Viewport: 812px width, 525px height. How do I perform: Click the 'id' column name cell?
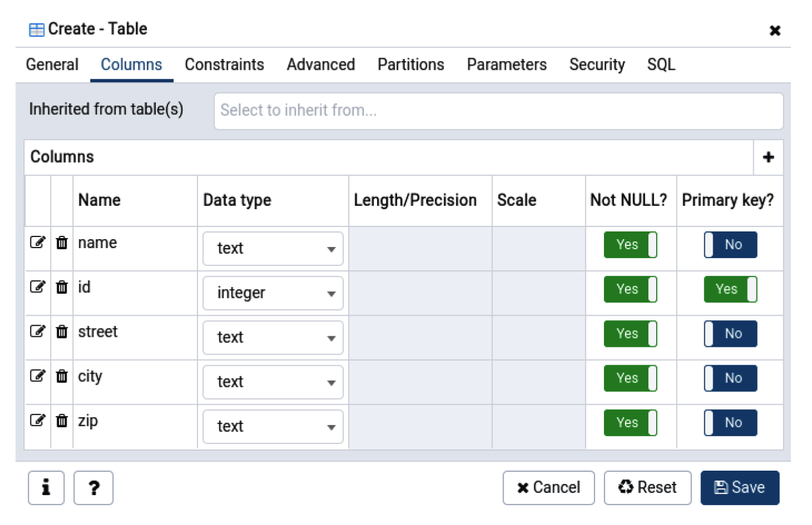pyautogui.click(x=135, y=293)
